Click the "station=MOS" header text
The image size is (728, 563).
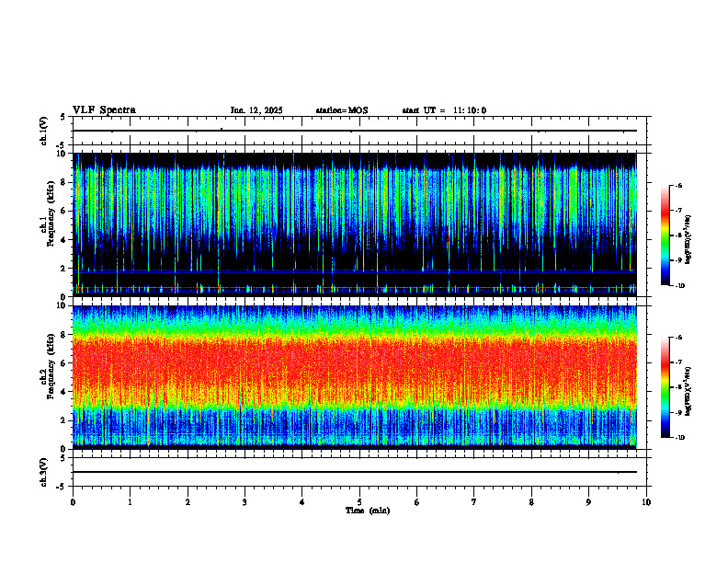[342, 110]
